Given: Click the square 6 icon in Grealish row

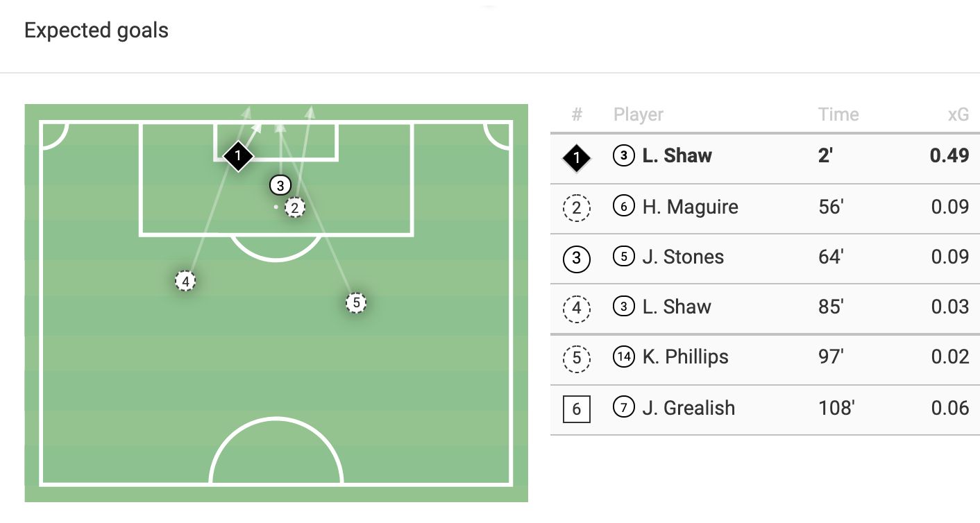Looking at the screenshot, I should tap(576, 409).
